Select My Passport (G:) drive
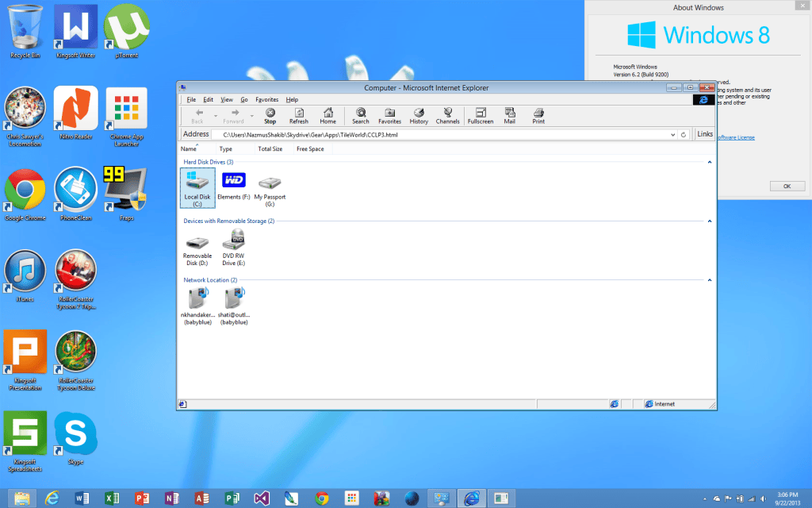The image size is (812, 508). [x=270, y=190]
